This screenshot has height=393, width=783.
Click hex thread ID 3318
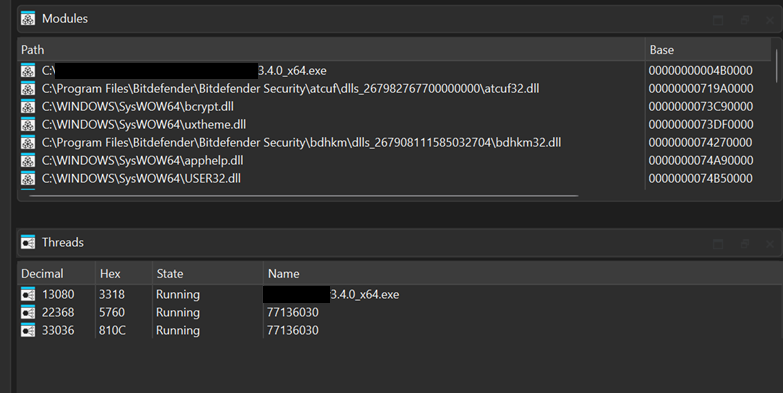pos(112,294)
